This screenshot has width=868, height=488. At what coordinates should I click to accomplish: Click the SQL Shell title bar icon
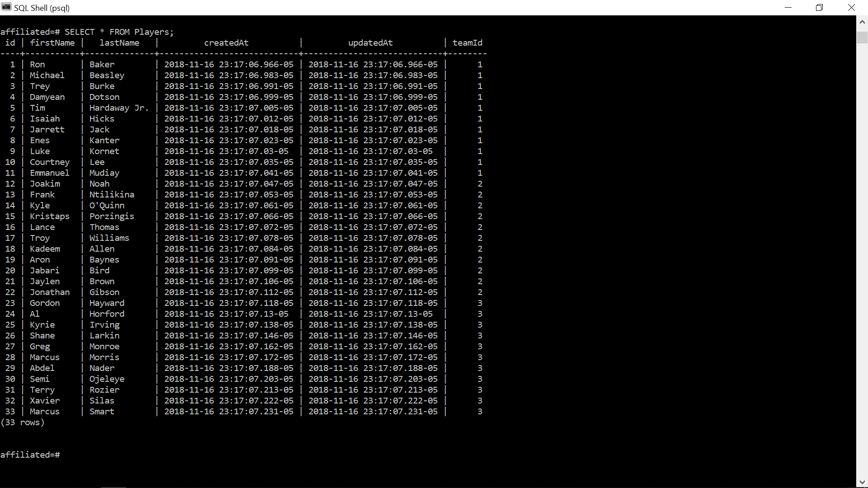[x=6, y=7]
